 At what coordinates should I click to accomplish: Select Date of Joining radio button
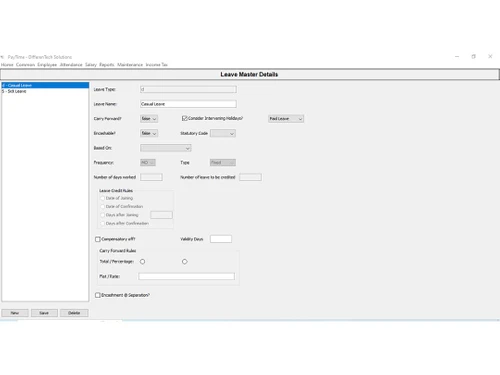point(102,198)
